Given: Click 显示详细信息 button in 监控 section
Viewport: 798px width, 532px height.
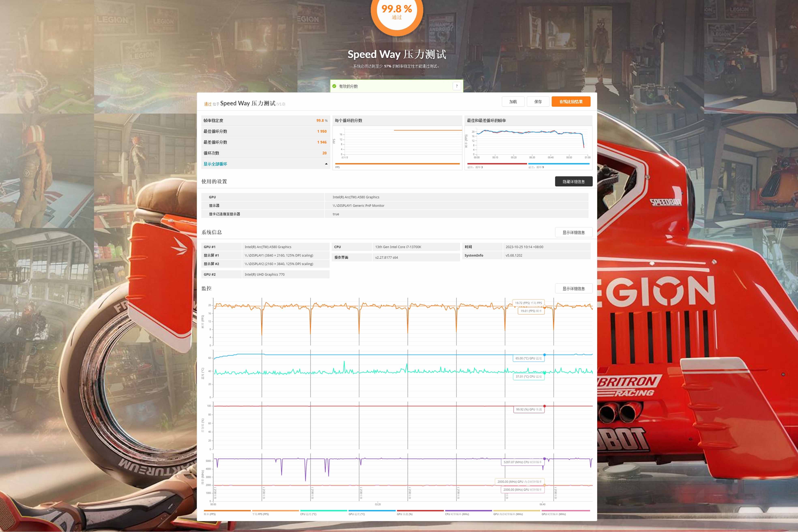Looking at the screenshot, I should tap(574, 288).
